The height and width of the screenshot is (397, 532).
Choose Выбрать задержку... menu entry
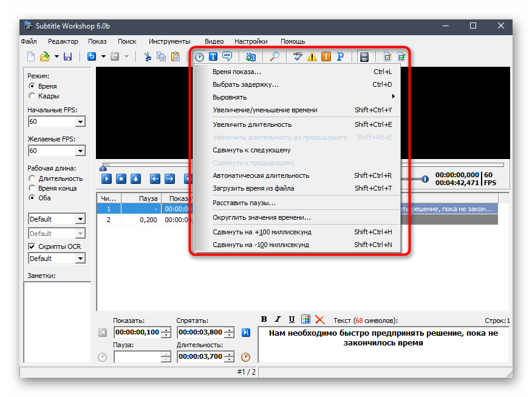[296, 84]
